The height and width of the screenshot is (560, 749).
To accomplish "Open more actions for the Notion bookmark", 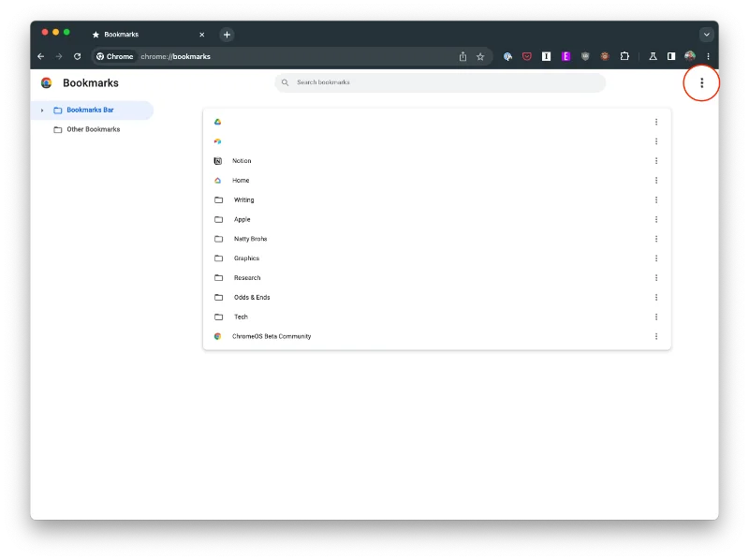I will (656, 161).
